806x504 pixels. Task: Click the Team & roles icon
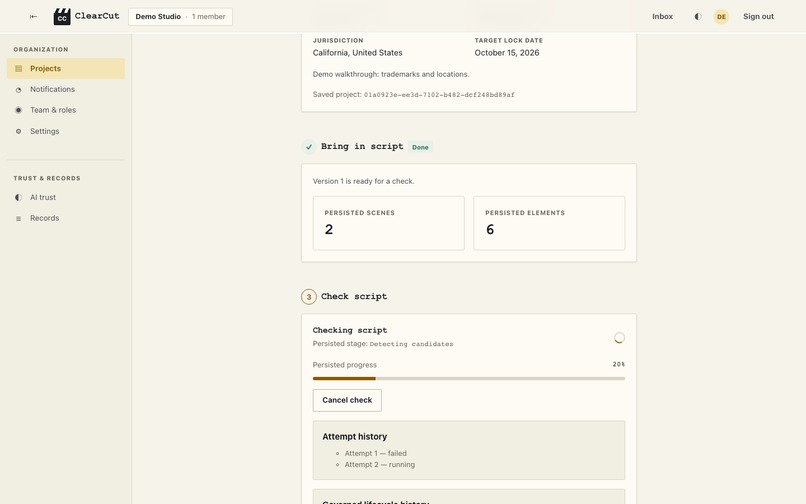click(19, 110)
